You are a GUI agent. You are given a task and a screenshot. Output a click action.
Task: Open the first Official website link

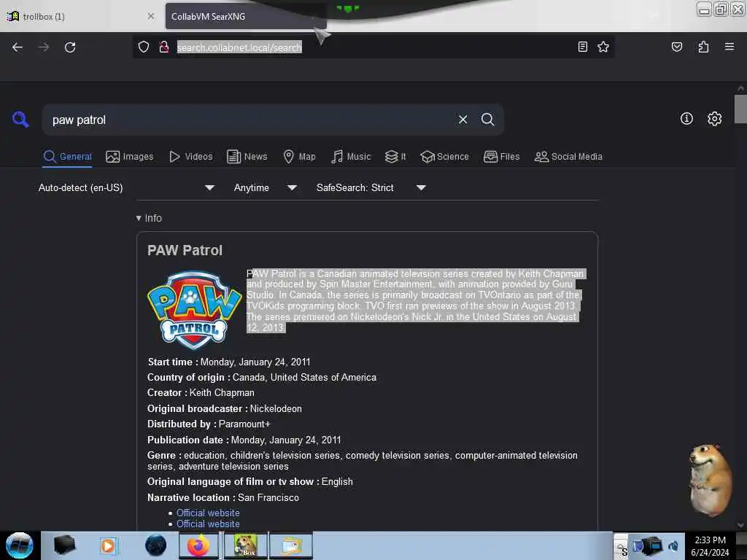(x=208, y=513)
